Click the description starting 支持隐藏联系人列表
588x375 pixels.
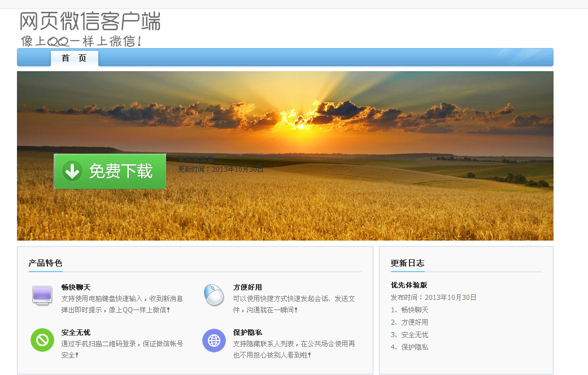tap(294, 349)
